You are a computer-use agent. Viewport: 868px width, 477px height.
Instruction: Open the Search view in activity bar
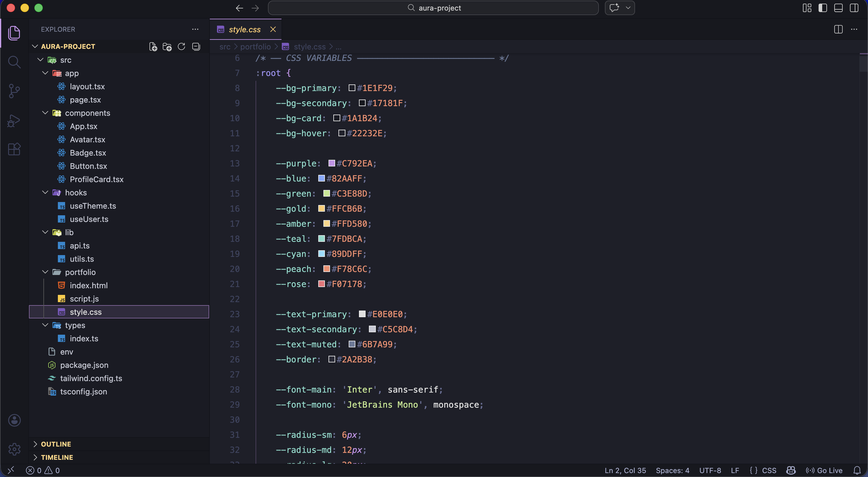tap(14, 62)
